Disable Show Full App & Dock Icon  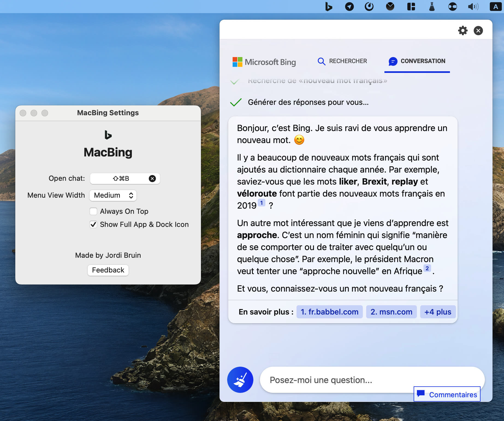(93, 224)
